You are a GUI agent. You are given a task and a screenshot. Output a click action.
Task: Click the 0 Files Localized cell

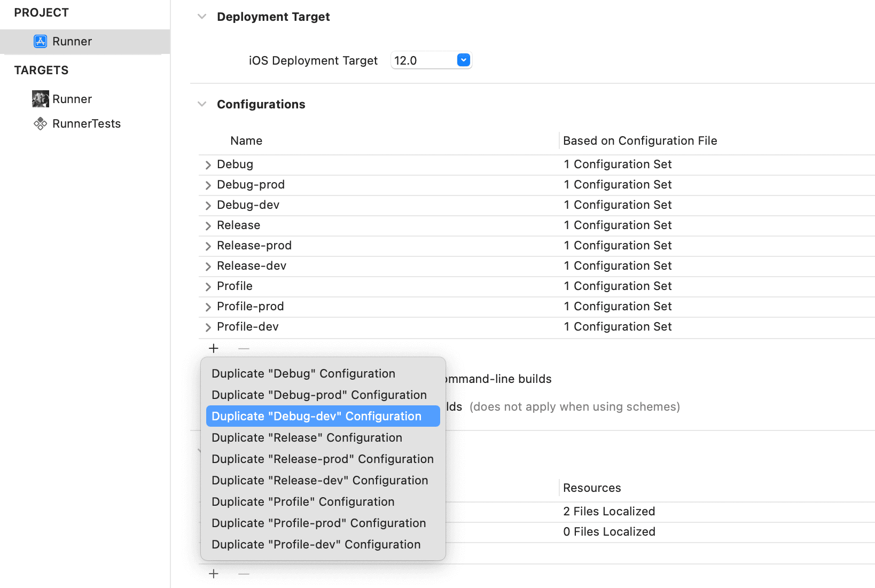[609, 531]
